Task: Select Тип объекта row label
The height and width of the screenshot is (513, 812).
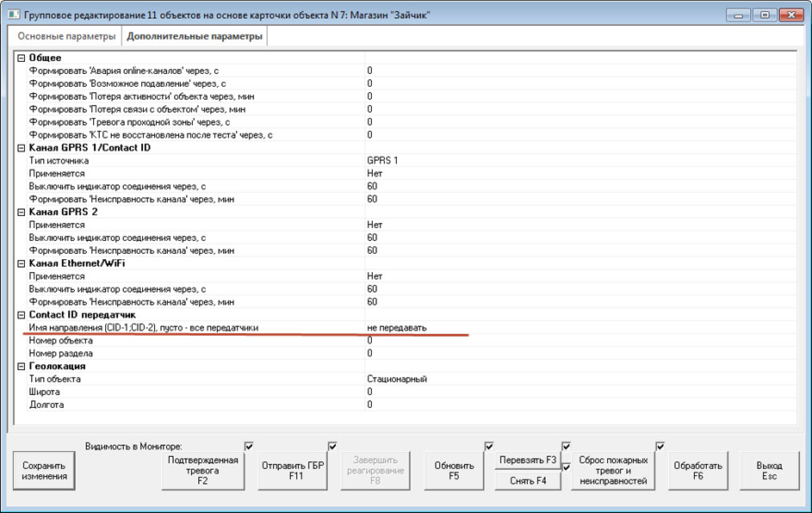Action: 54,379
